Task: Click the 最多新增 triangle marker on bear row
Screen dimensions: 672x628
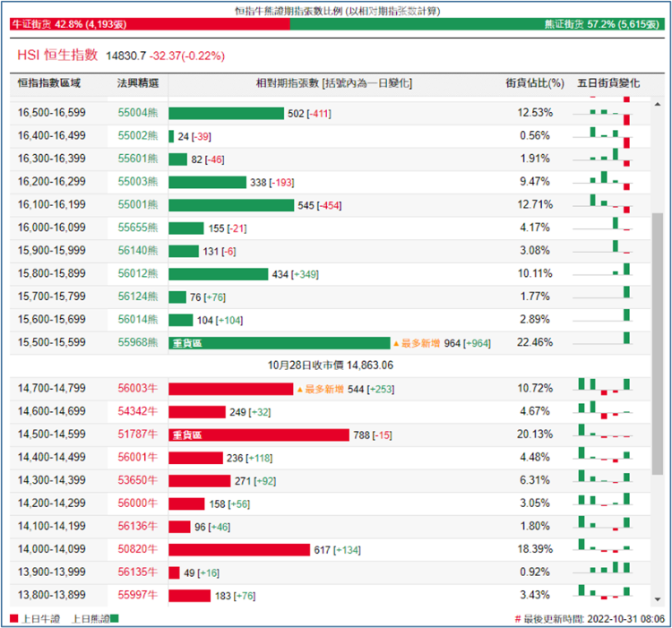Action: [396, 343]
